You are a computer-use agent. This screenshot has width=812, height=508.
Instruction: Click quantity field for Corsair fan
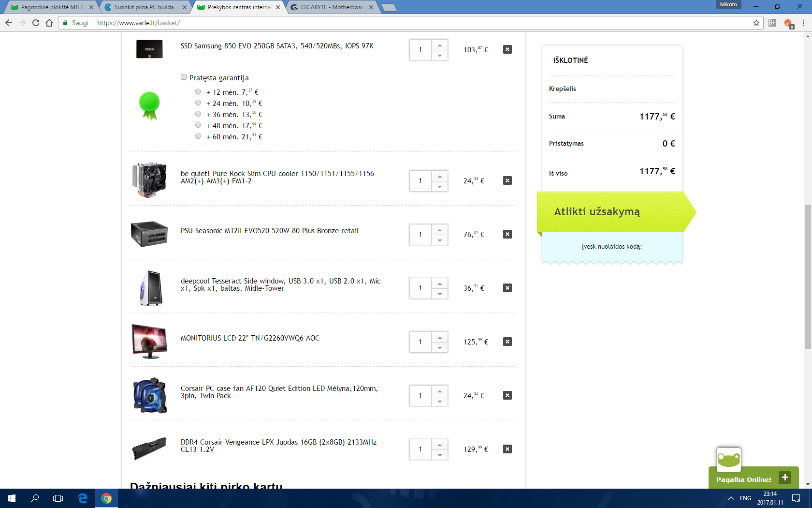[420, 395]
